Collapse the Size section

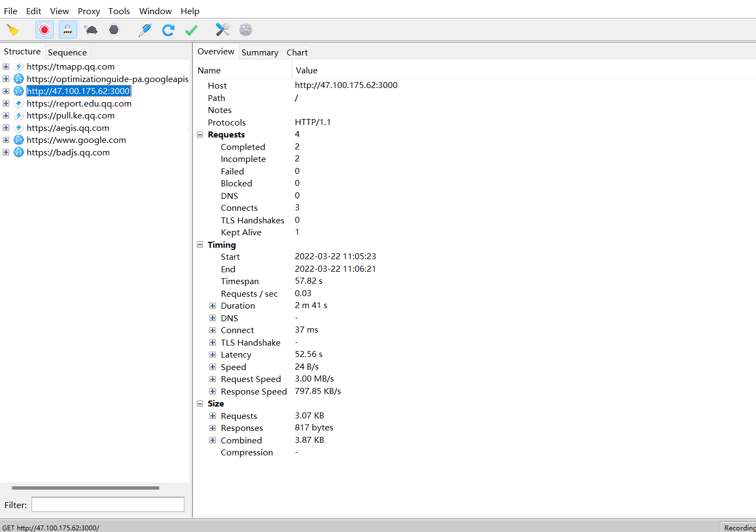200,403
